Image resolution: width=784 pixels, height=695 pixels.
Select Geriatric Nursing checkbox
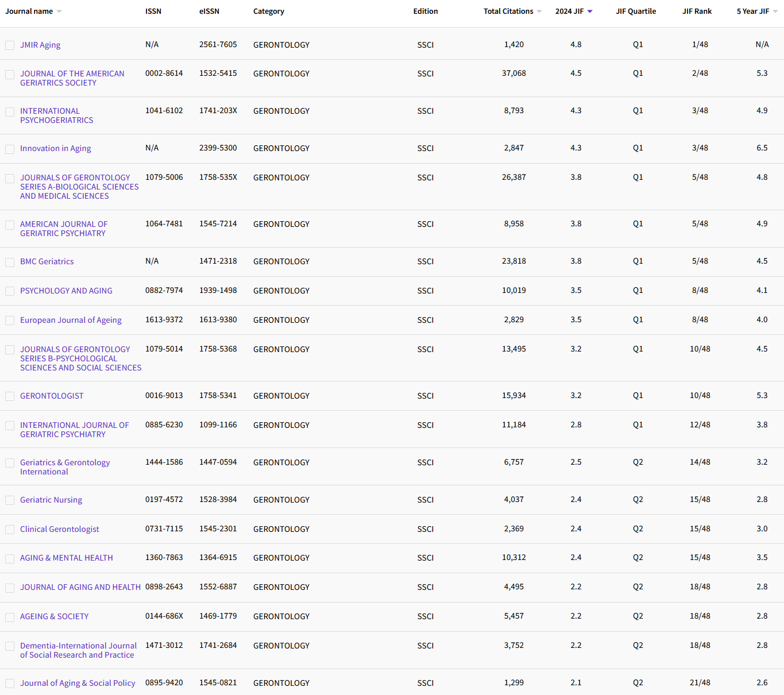[10, 501]
